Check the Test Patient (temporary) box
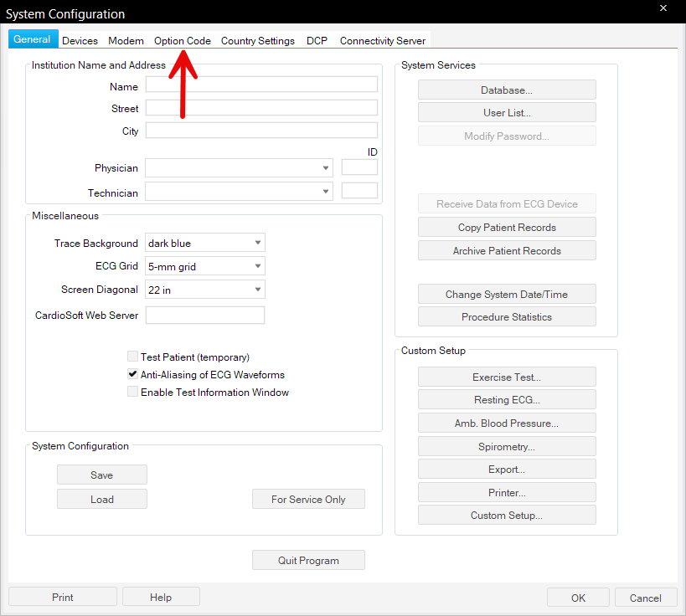This screenshot has width=686, height=616. point(132,357)
